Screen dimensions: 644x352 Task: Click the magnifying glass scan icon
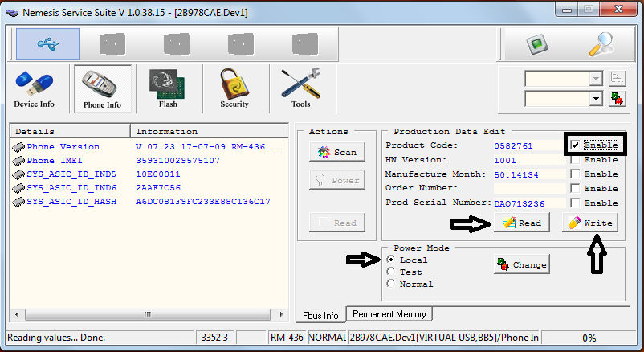pos(601,44)
